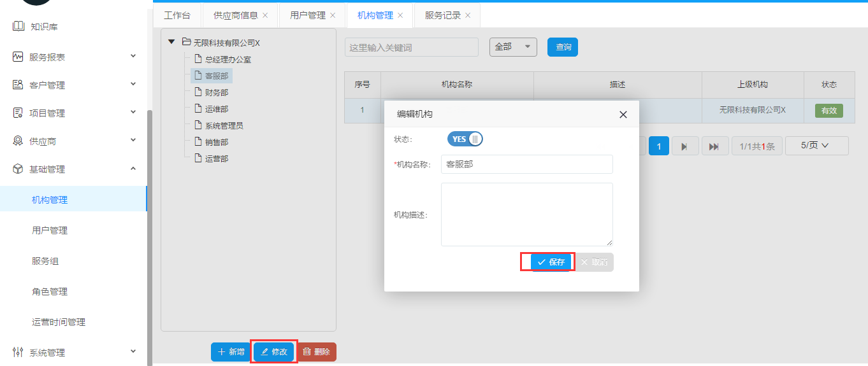868x366 pixels.
Task: Click the 知识库 book icon in sidebar
Action: [x=18, y=27]
